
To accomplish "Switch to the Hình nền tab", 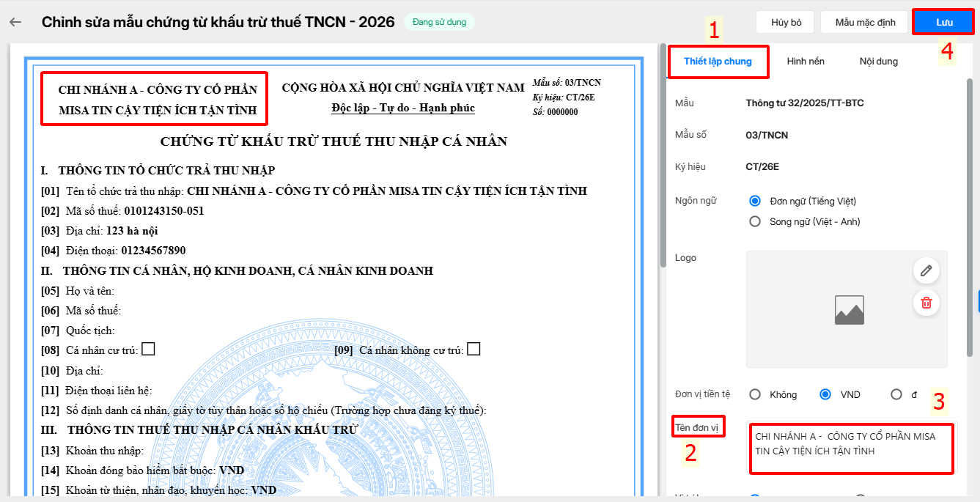I will click(806, 62).
